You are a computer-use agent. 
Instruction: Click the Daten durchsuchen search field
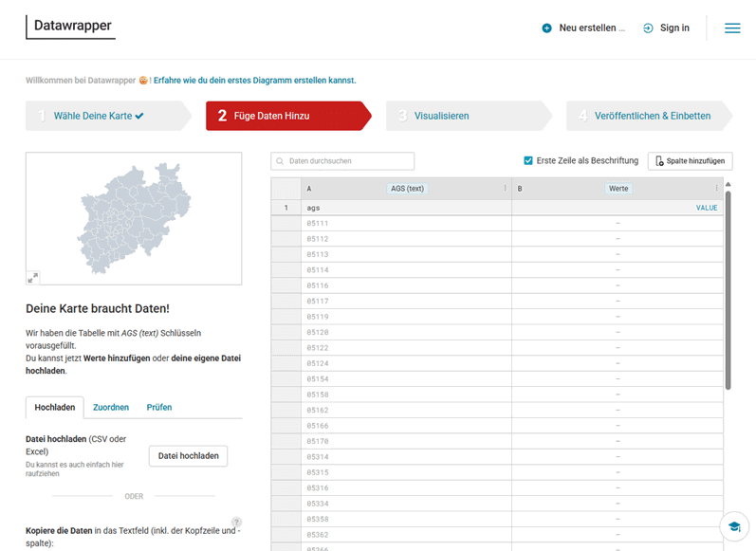[342, 161]
